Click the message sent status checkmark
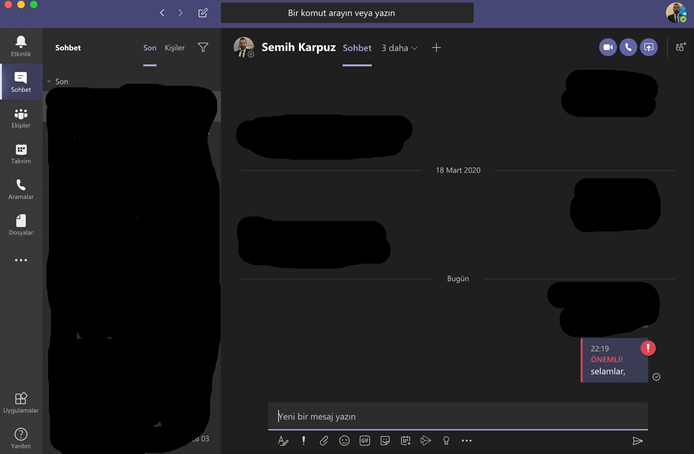The height and width of the screenshot is (454, 694). point(656,377)
